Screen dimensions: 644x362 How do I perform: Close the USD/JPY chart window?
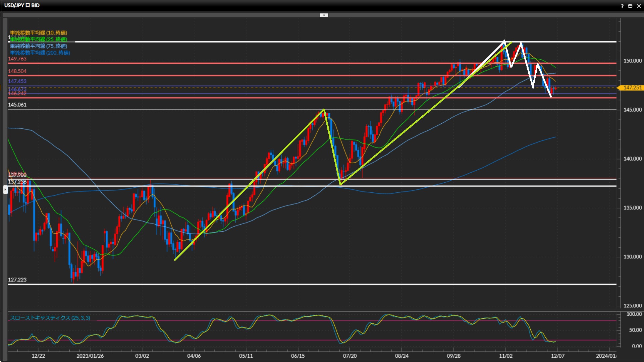[x=638, y=6]
